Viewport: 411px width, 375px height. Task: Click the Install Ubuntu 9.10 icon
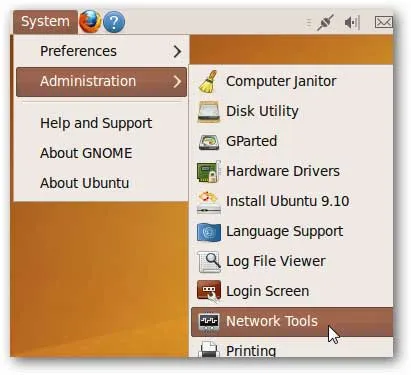click(x=209, y=202)
